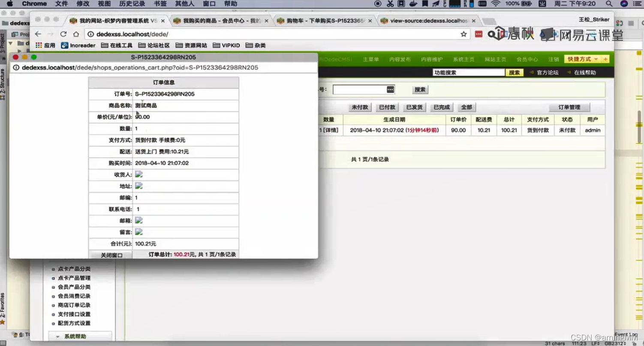This screenshot has height=346, width=644.
Task: Open the 窗口 menu
Action: click(209, 4)
